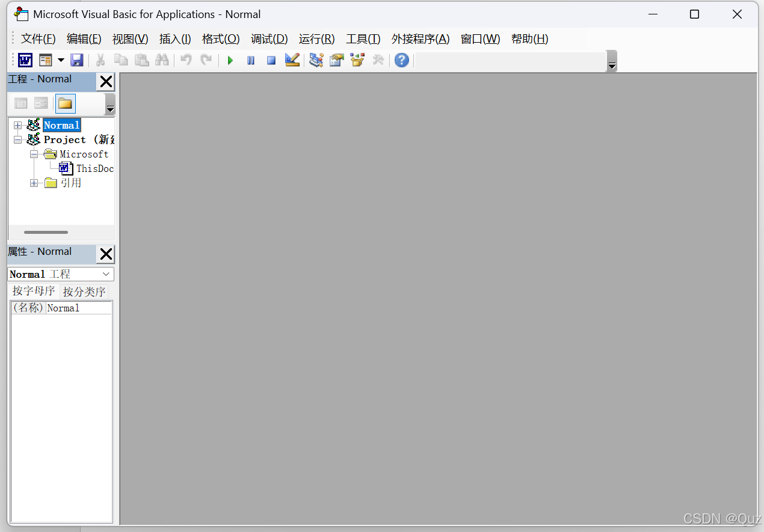Open the 文件(F) menu

point(39,39)
